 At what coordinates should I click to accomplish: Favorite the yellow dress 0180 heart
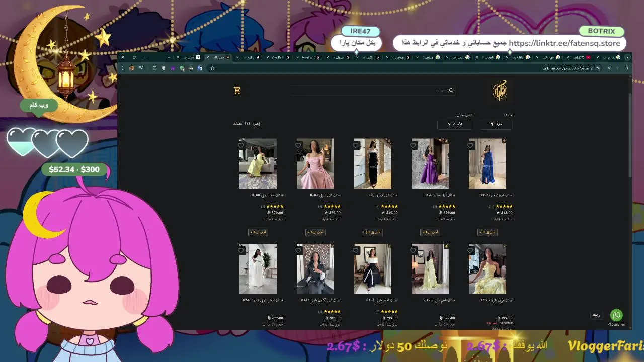241,145
